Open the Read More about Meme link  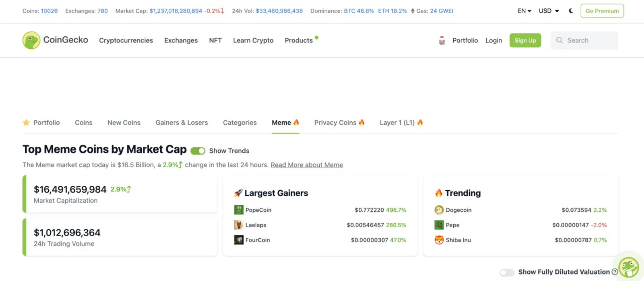click(307, 165)
